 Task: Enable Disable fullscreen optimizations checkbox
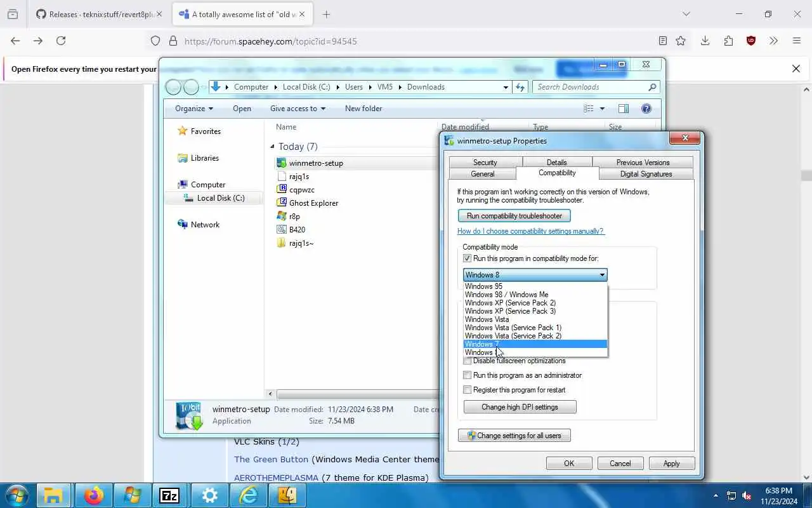(x=468, y=361)
